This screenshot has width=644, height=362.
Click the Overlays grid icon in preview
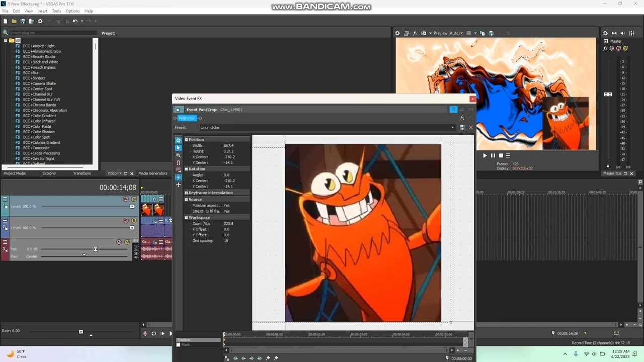[468, 33]
